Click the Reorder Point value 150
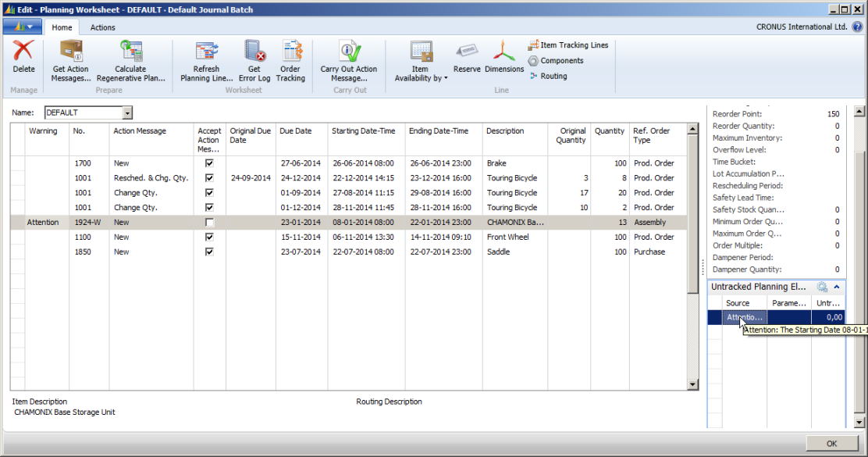Viewport: 868px width, 457px height. tap(833, 114)
